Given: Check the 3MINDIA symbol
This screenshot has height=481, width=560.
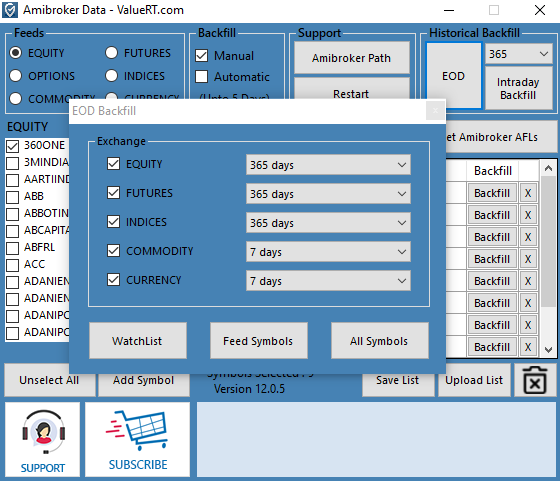Looking at the screenshot, I should coord(12,163).
